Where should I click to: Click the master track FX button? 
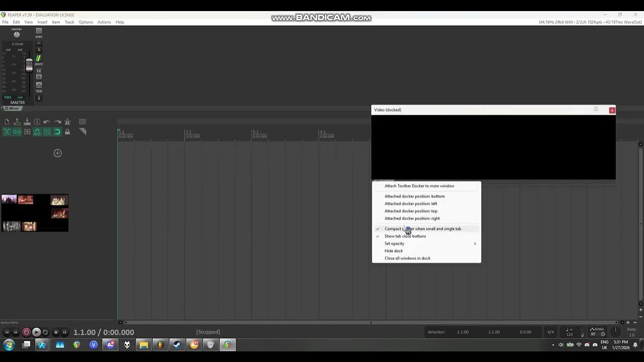click(x=39, y=71)
